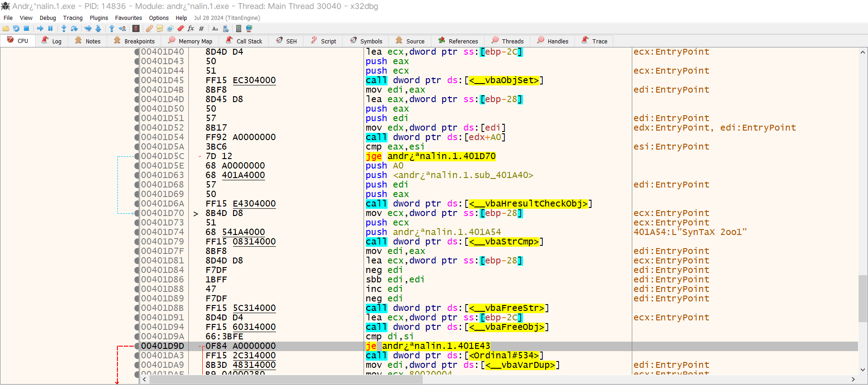
Task: Open the Plugins menu
Action: (x=98, y=18)
